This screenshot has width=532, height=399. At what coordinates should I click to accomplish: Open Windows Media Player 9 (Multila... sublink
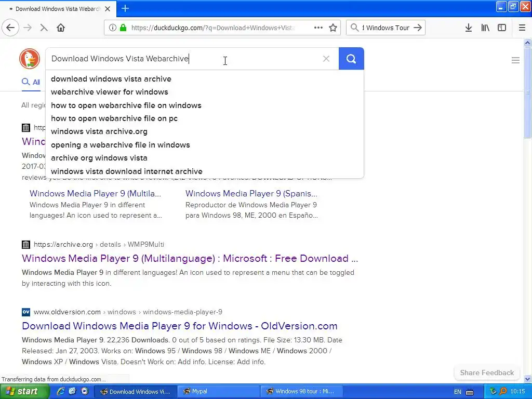click(96, 193)
